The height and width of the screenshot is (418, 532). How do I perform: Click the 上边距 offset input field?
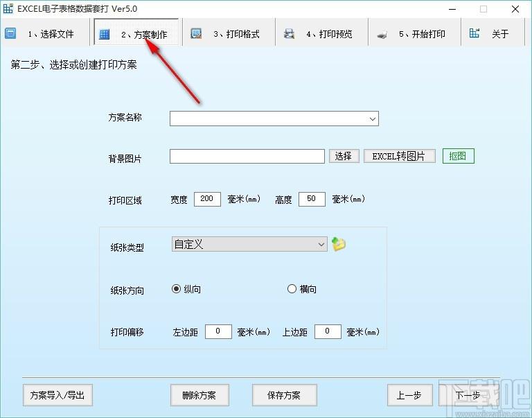click(x=328, y=331)
